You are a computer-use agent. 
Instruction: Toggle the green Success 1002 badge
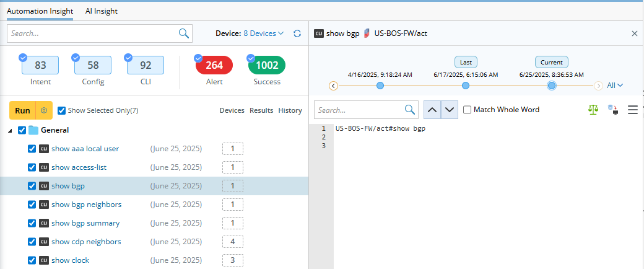[267, 65]
